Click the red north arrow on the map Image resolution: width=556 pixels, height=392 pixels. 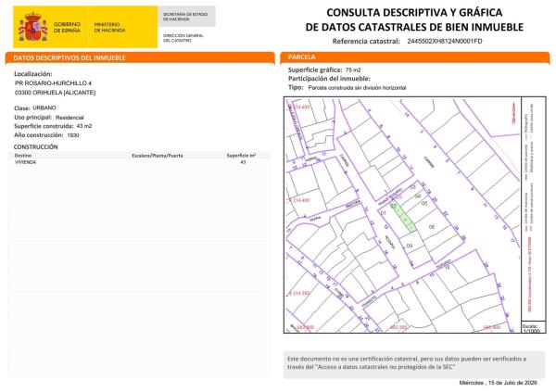click(513, 113)
